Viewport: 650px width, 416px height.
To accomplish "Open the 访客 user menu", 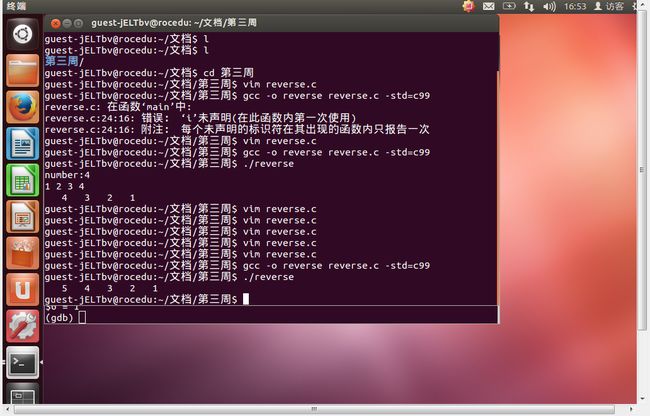I will click(x=609, y=6).
